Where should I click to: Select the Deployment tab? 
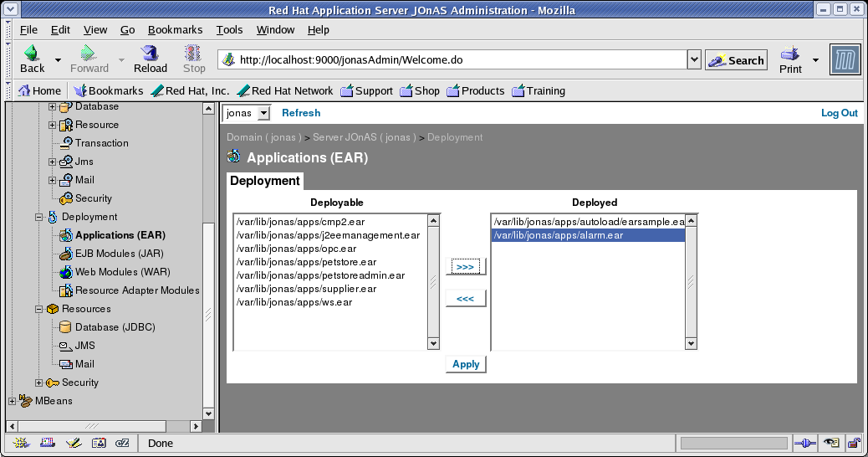coord(264,181)
